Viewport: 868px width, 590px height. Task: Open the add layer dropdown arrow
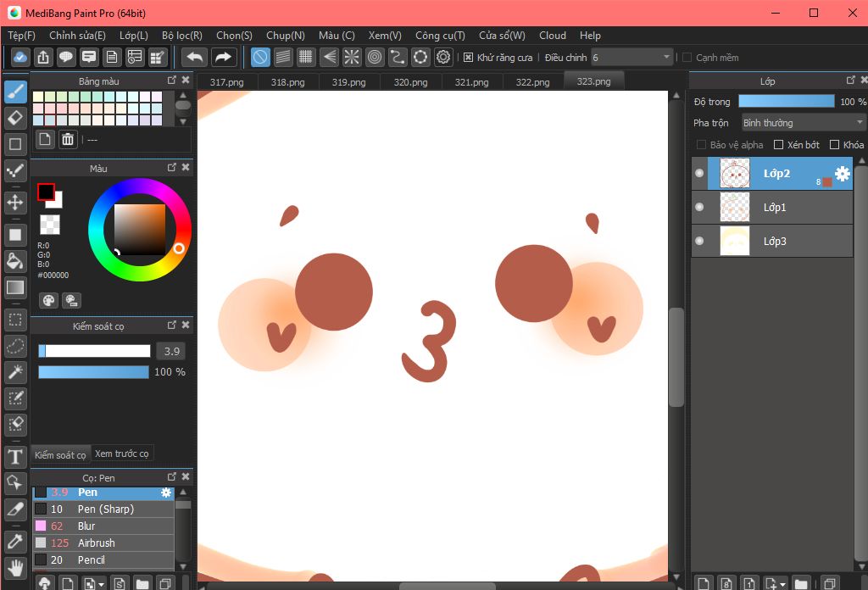pos(782,584)
